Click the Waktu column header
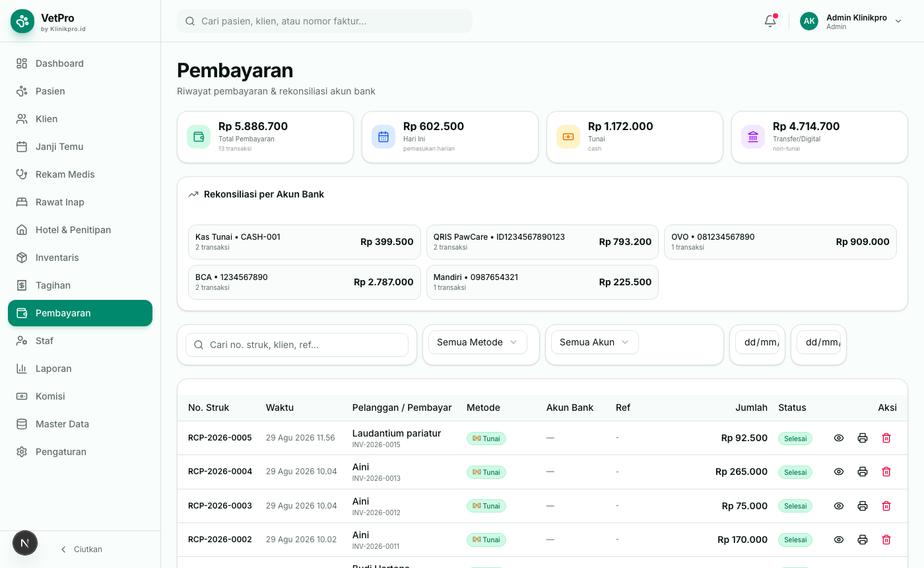This screenshot has width=924, height=568. pyautogui.click(x=280, y=408)
